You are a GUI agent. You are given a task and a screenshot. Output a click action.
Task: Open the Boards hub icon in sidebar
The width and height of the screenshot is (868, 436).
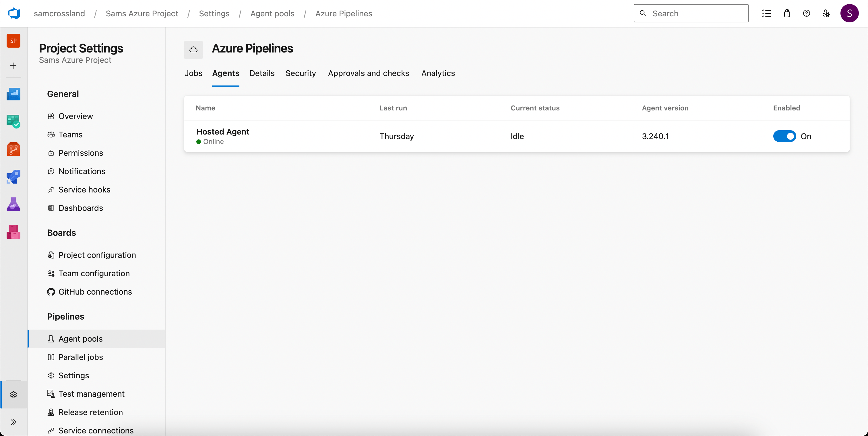(x=13, y=122)
